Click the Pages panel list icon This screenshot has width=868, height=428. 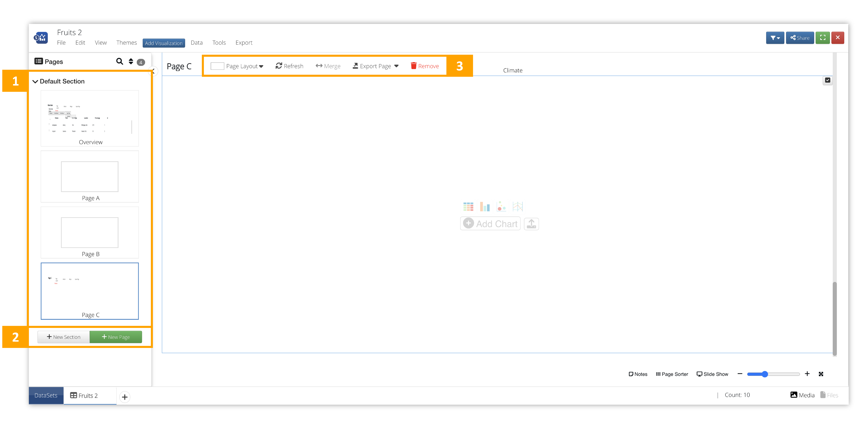(39, 61)
